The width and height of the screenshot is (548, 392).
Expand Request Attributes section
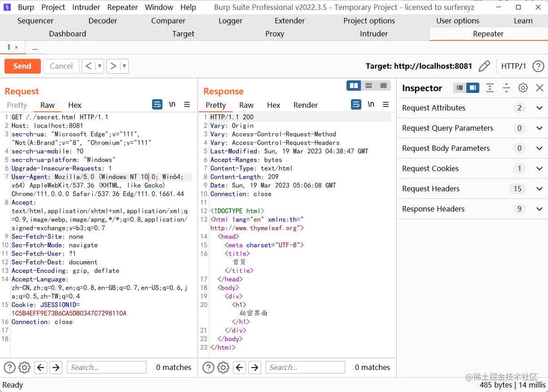tap(539, 108)
